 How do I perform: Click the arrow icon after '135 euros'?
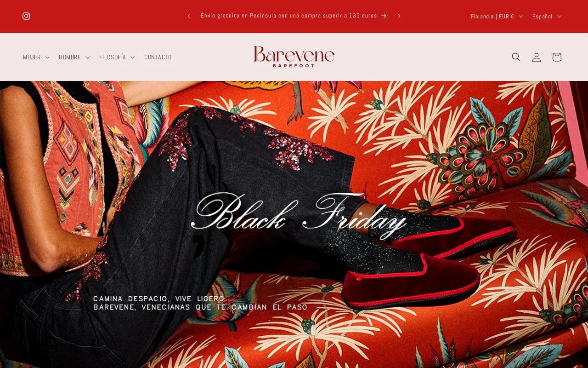point(384,16)
